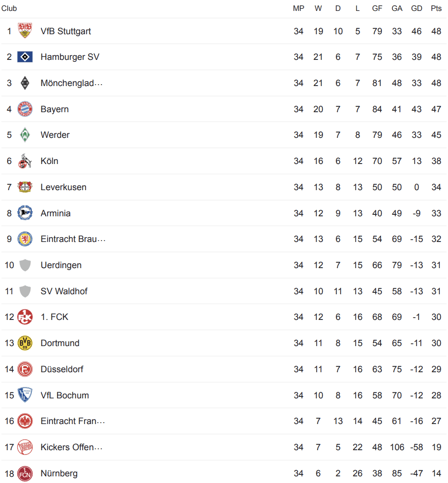Open the Kickers Offenbach truncated team name
This screenshot has height=483, width=448.
coord(71,447)
